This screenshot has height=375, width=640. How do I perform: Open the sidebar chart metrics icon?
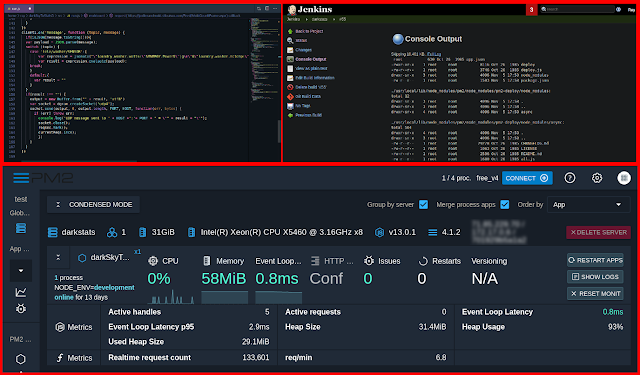(21, 292)
